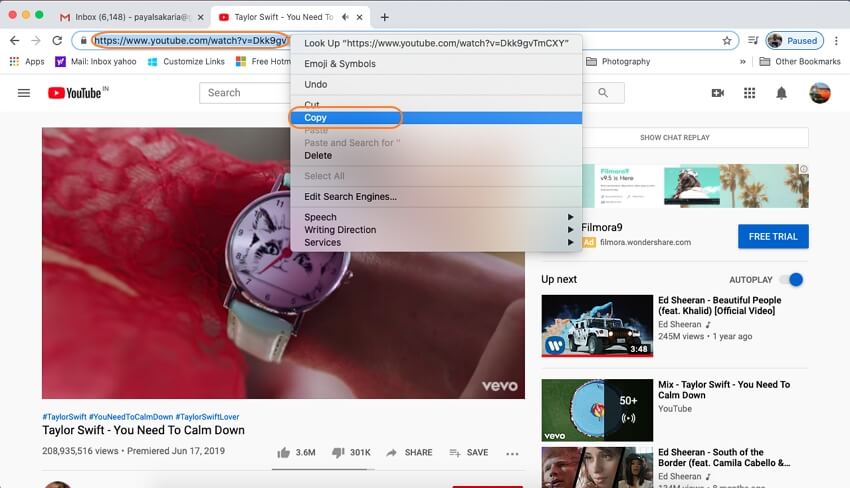Go forward using the browser forward arrow
The height and width of the screenshot is (488, 850).
(36, 41)
